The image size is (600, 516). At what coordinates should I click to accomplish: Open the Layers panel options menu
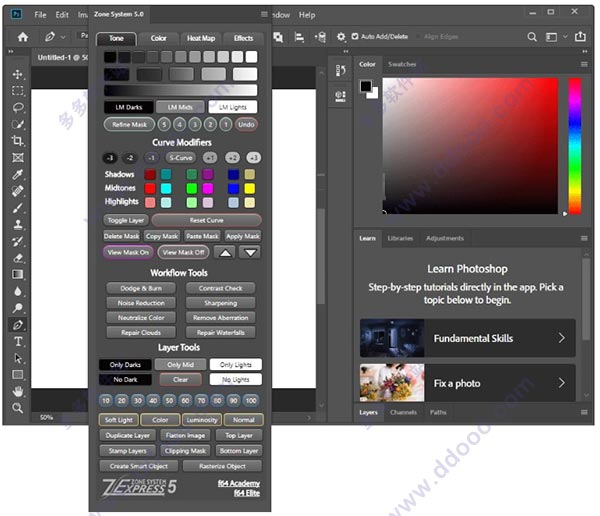(584, 412)
